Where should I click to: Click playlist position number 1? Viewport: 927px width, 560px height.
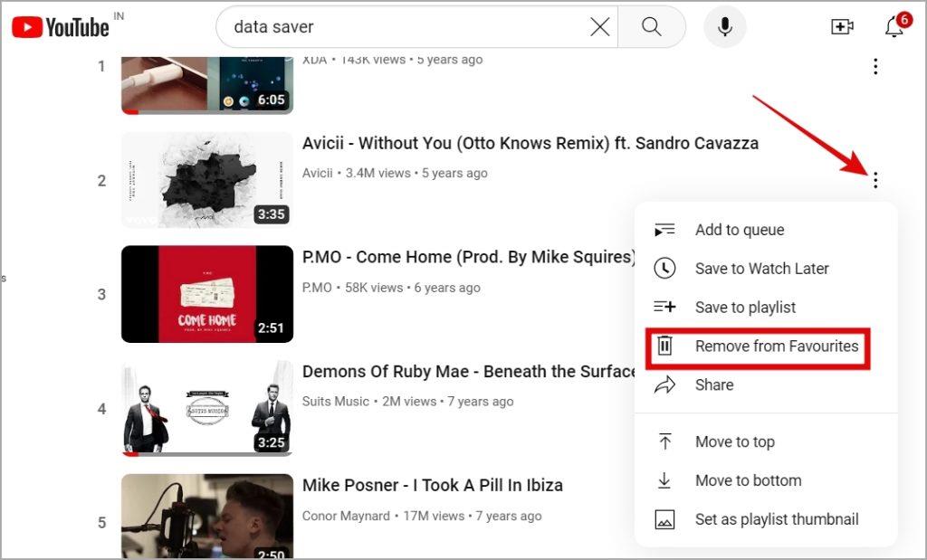tap(101, 66)
